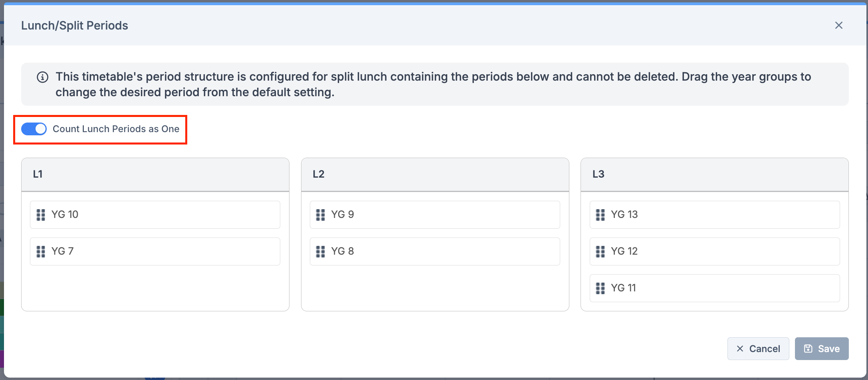Screen dimensions: 868x380
Task: Click the drag handle icon for YG 8
Action: (x=320, y=251)
